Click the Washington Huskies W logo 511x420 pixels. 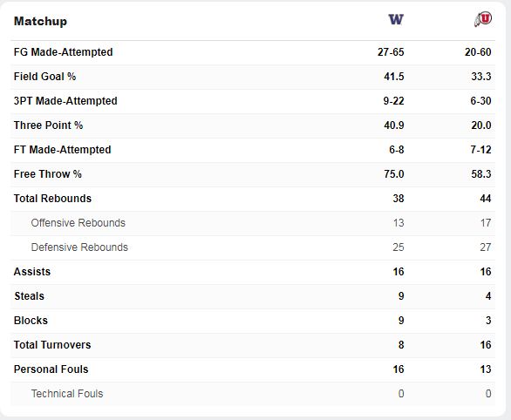point(396,19)
